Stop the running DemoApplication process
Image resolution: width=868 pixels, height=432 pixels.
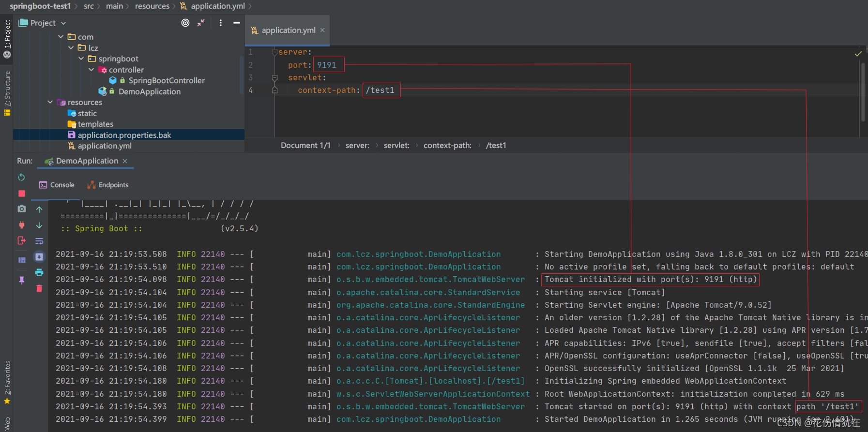[x=21, y=194]
